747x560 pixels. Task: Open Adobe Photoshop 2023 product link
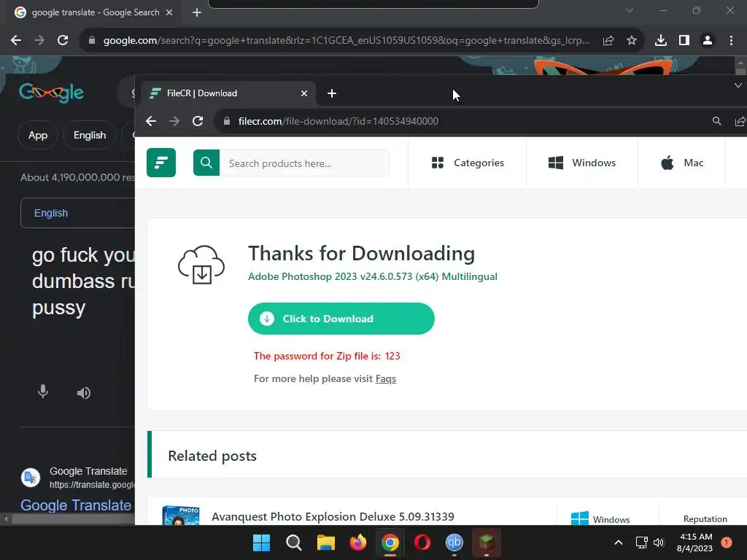373,276
